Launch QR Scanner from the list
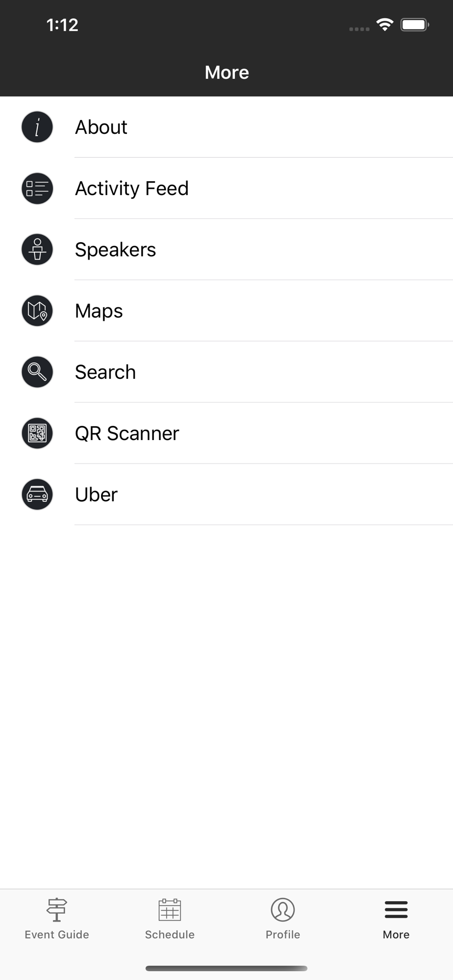The height and width of the screenshot is (980, 453). (127, 434)
